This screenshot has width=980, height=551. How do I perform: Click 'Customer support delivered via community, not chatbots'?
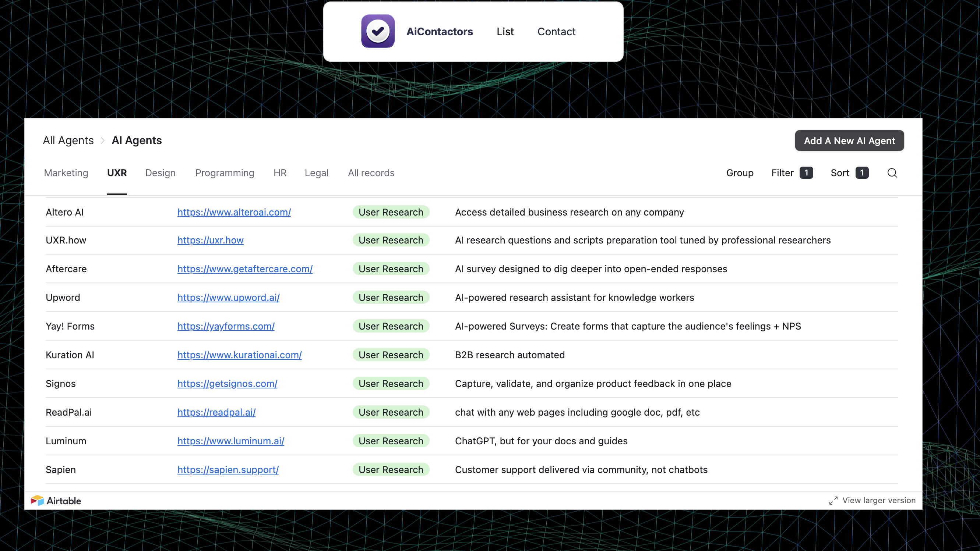(581, 470)
